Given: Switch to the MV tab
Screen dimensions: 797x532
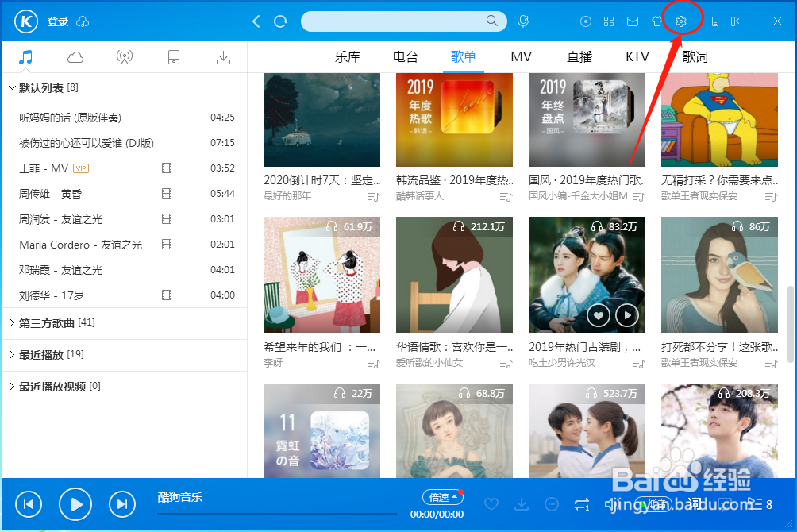Looking at the screenshot, I should [522, 57].
